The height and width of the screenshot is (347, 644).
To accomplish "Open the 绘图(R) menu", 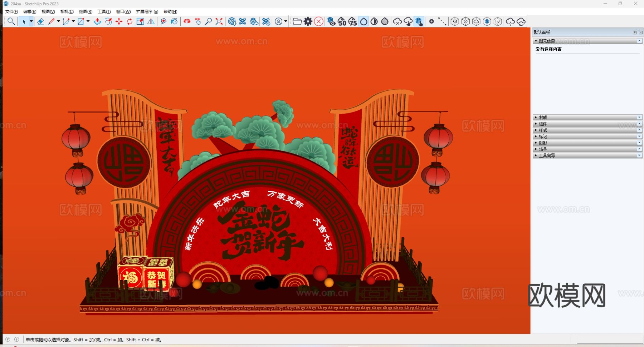I will point(86,11).
